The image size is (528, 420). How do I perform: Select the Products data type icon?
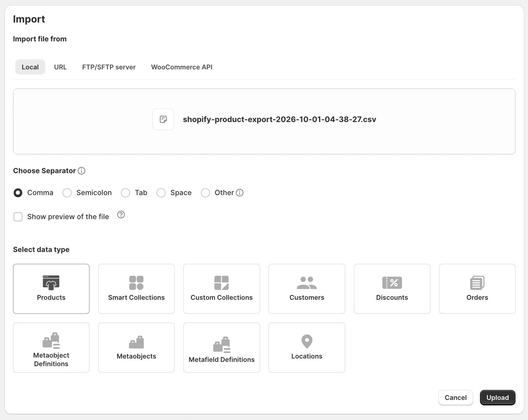(51, 283)
